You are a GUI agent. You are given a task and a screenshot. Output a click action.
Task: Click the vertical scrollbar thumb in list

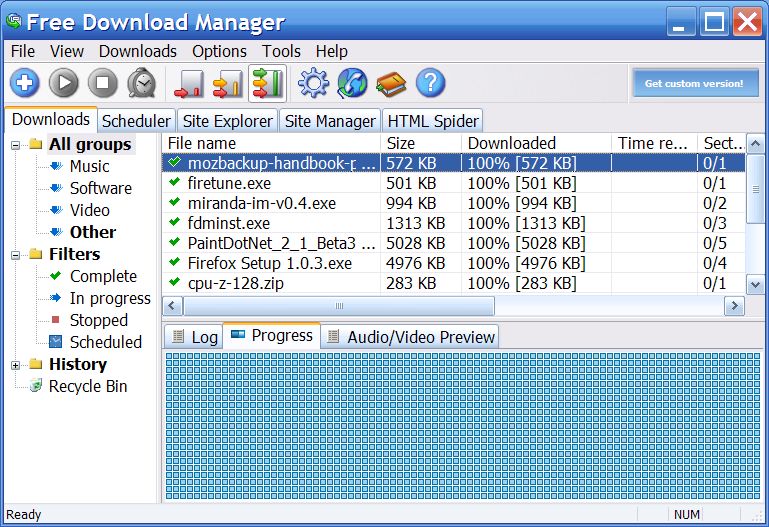[755, 189]
